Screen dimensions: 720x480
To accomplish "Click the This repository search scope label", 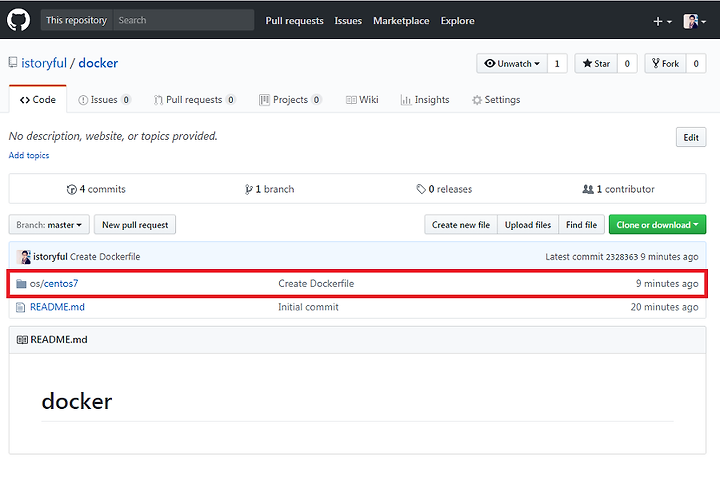I will coord(76,20).
